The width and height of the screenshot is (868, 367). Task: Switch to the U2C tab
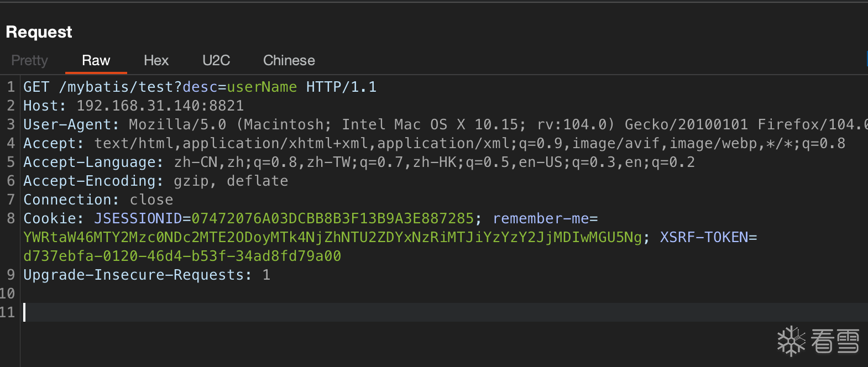pos(216,60)
